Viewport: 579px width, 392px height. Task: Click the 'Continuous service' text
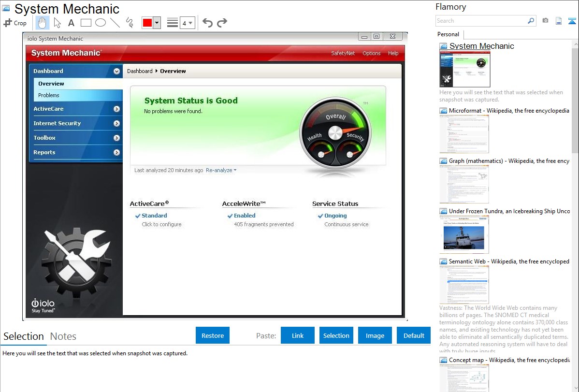point(347,224)
